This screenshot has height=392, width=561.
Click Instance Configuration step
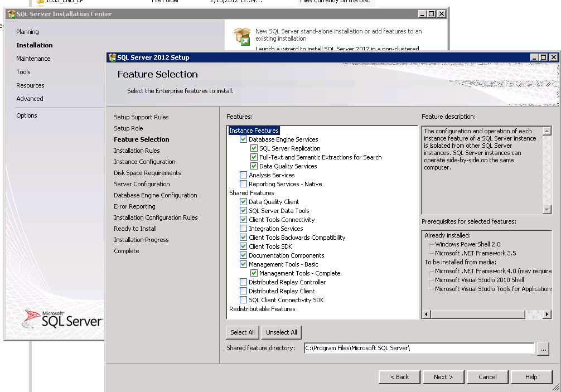(144, 162)
